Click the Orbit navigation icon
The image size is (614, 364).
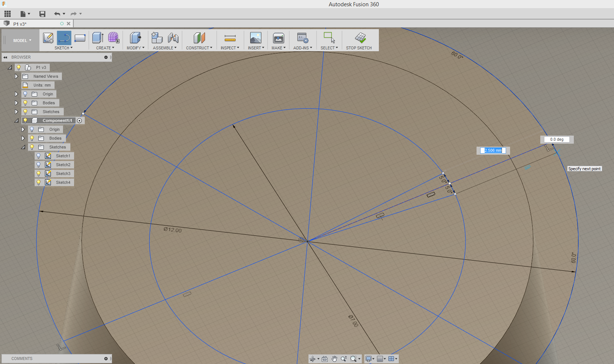313,359
